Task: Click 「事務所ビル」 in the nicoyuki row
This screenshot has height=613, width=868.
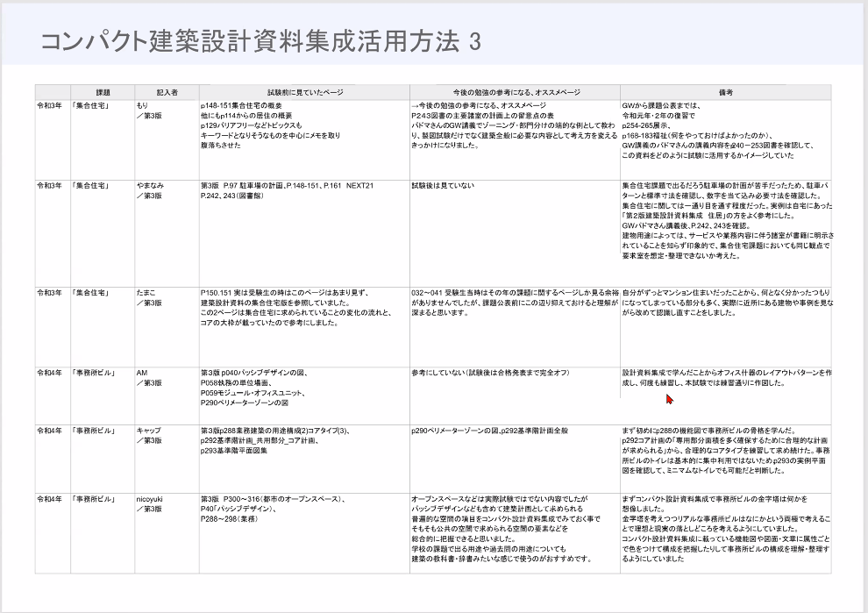Action: pos(94,499)
